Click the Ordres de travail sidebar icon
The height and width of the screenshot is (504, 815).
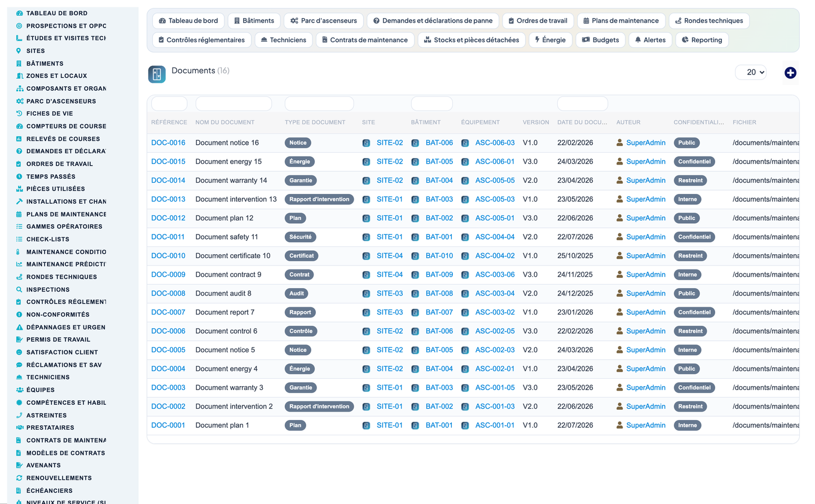[x=19, y=163]
